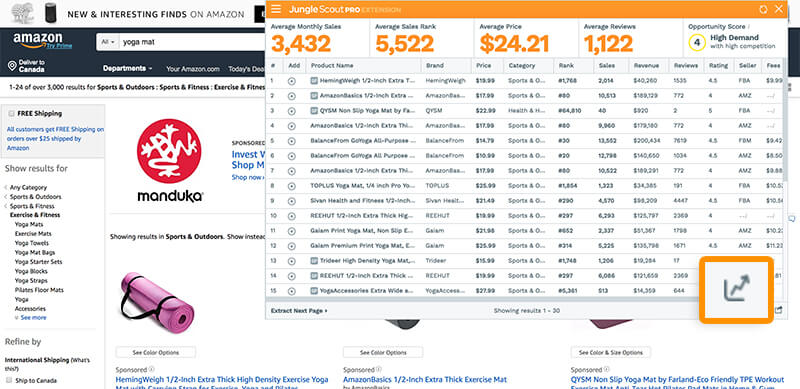This screenshot has height=389, width=800.
Task: Click the add icon for QYSM row
Action: 291,111
